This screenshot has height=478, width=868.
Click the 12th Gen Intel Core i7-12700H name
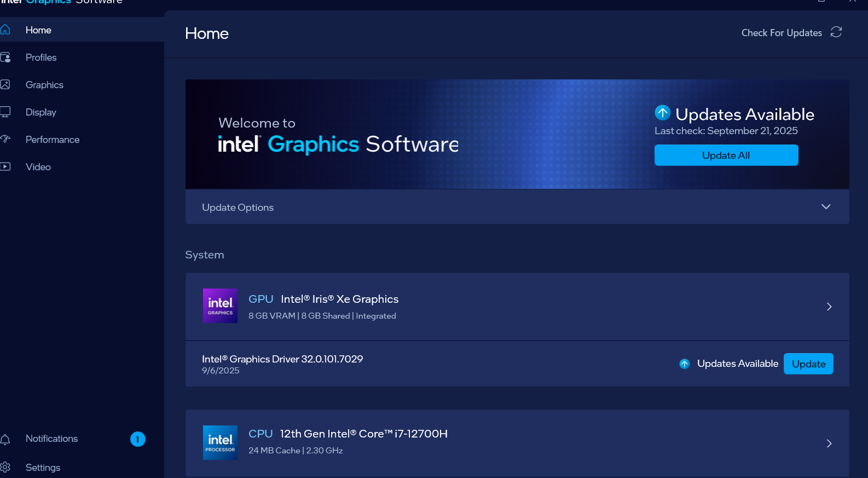coord(364,434)
